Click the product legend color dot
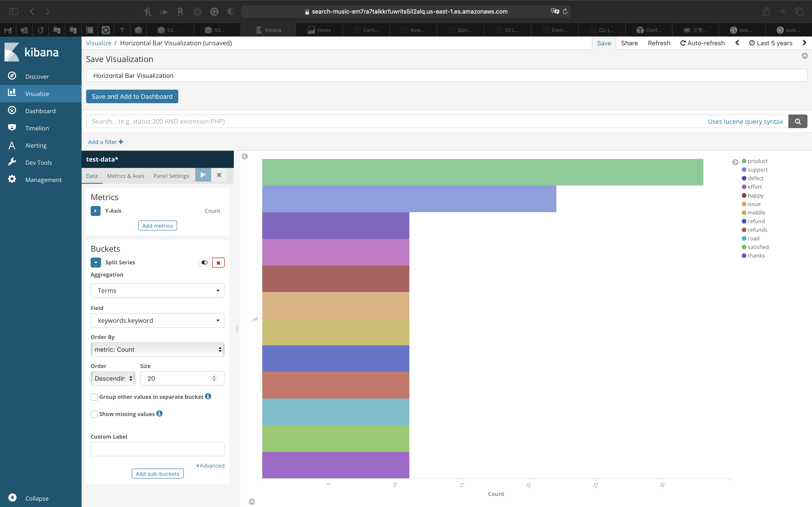The height and width of the screenshot is (507, 812). [744, 161]
